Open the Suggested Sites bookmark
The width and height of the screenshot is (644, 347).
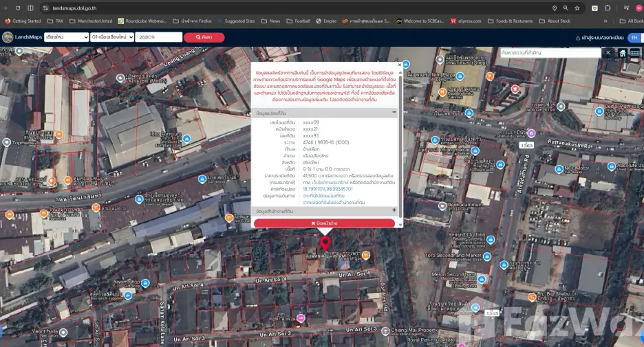(x=236, y=21)
